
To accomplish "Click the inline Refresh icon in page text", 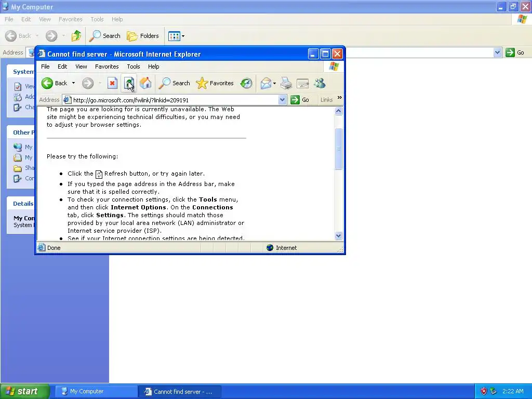I will 99,174.
